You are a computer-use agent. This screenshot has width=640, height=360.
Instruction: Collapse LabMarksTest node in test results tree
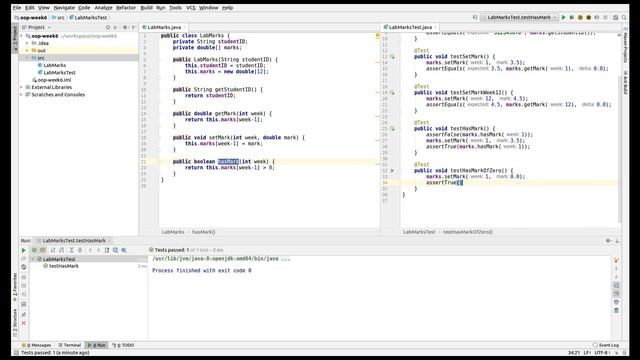pos(33,259)
